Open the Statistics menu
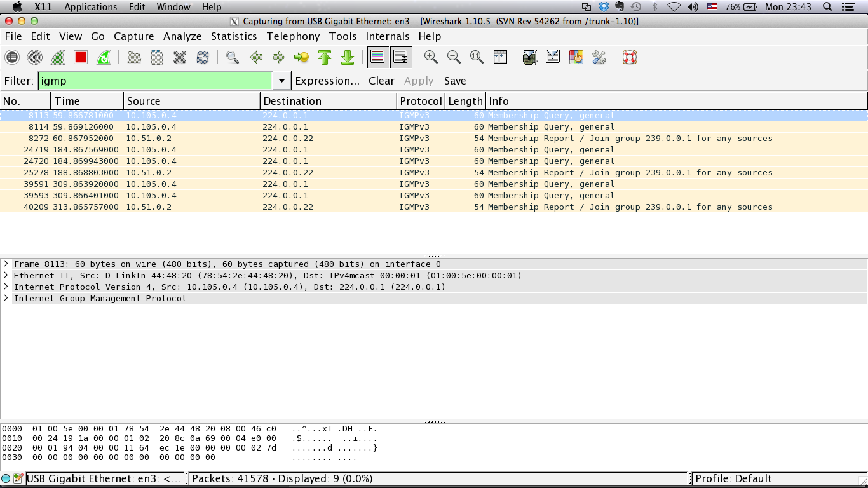Viewport: 868px width, 488px height. [233, 36]
